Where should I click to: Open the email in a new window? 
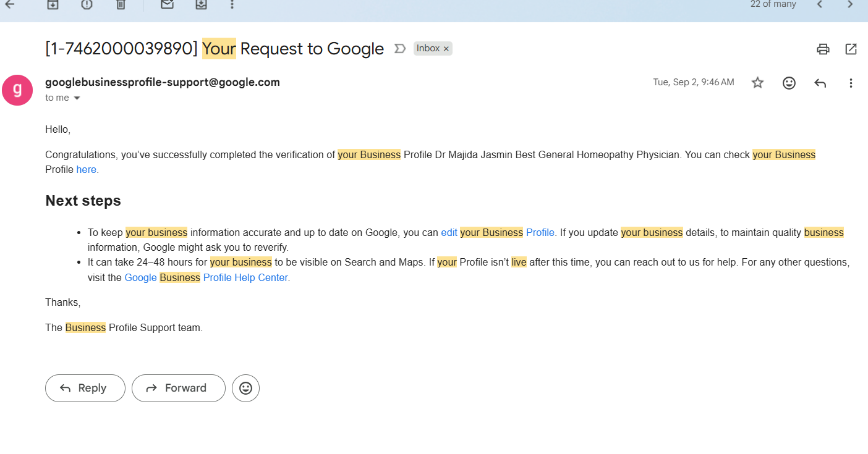[x=851, y=49]
